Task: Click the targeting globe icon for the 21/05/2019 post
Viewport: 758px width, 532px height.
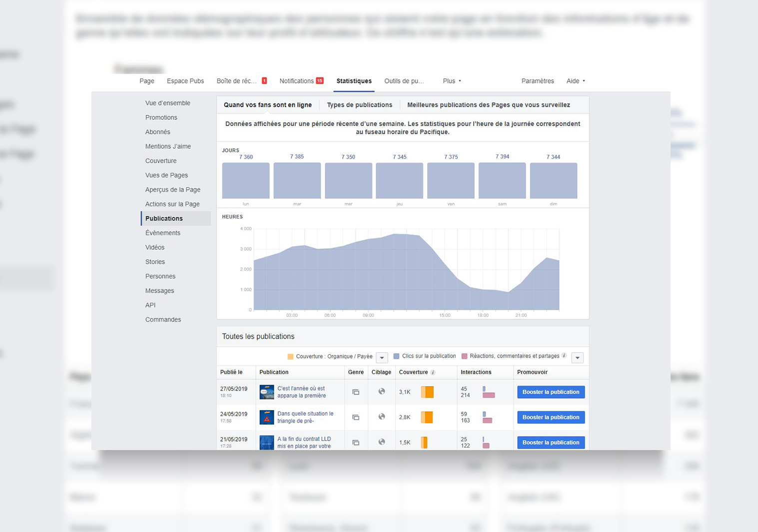Action: (x=382, y=442)
